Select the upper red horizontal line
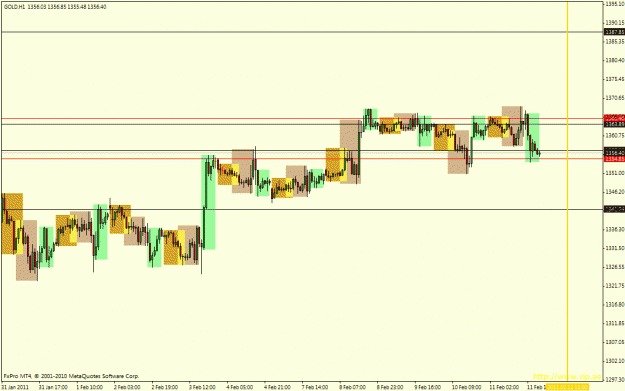625x391 pixels. click(x=302, y=118)
